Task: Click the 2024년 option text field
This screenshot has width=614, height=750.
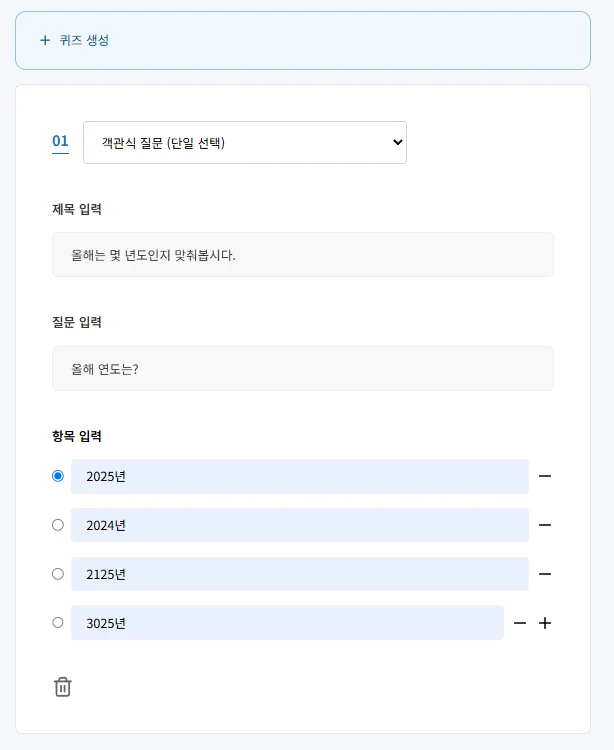Action: [x=299, y=525]
